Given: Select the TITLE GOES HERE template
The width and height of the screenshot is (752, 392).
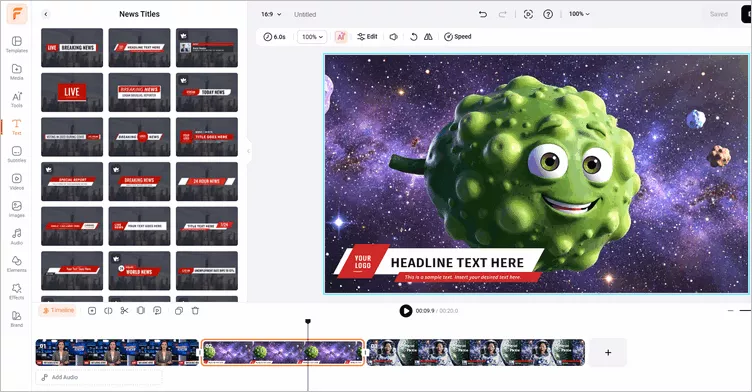Looking at the screenshot, I should click(x=207, y=137).
